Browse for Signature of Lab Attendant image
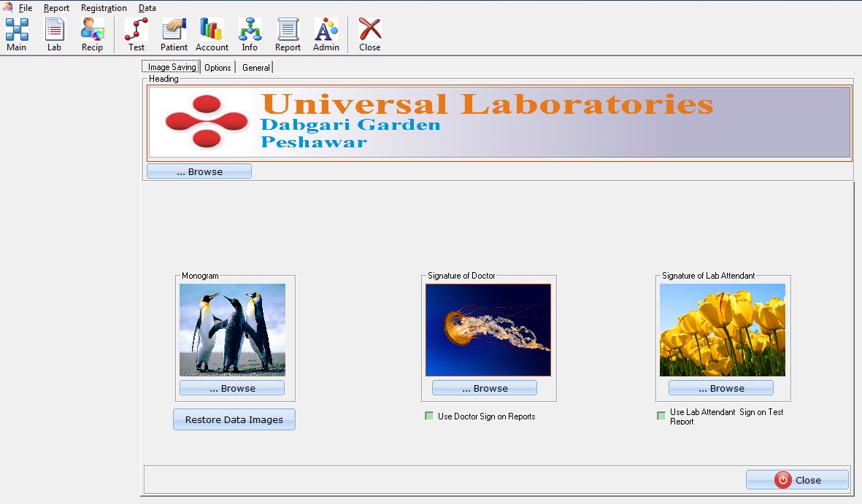 pos(720,388)
